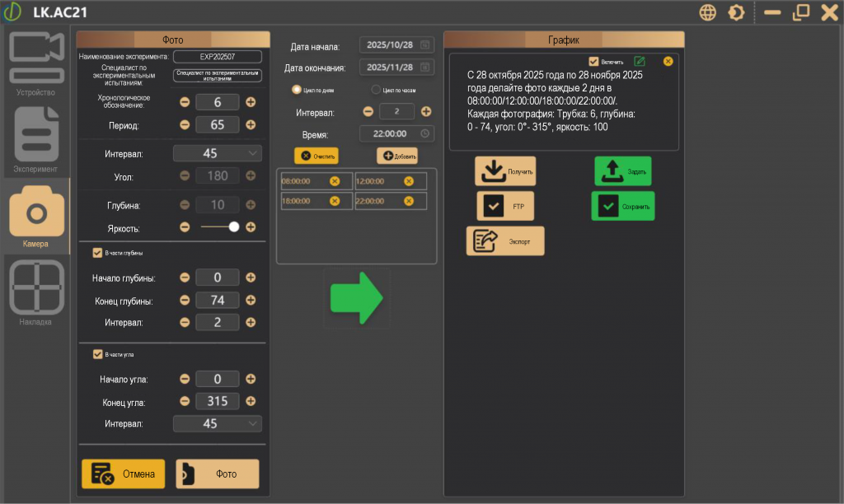Open the globe language icon
844x504 pixels.
tap(707, 12)
